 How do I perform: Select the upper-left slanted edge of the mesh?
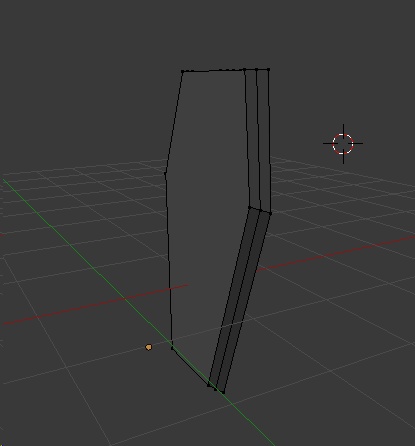(x=174, y=122)
